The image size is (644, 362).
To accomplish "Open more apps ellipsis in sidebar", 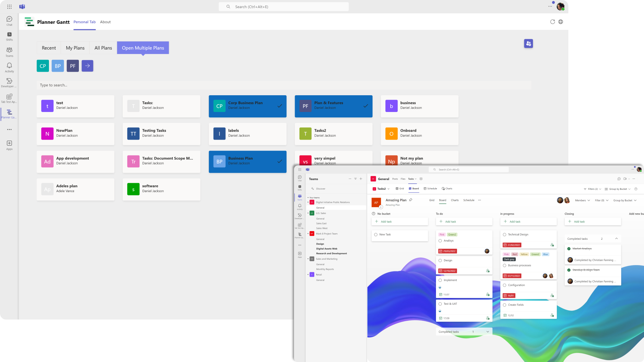I will tap(9, 129).
